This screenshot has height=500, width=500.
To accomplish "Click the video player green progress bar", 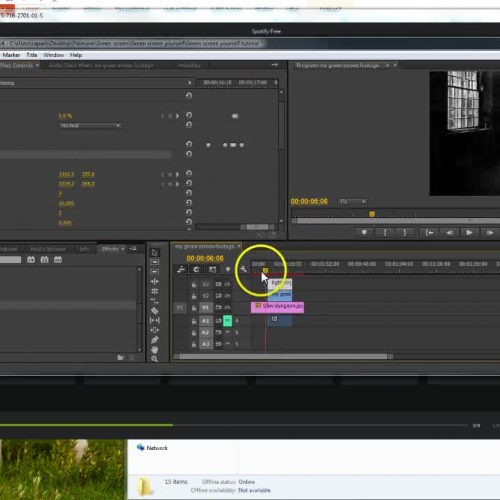I will [x=86, y=425].
